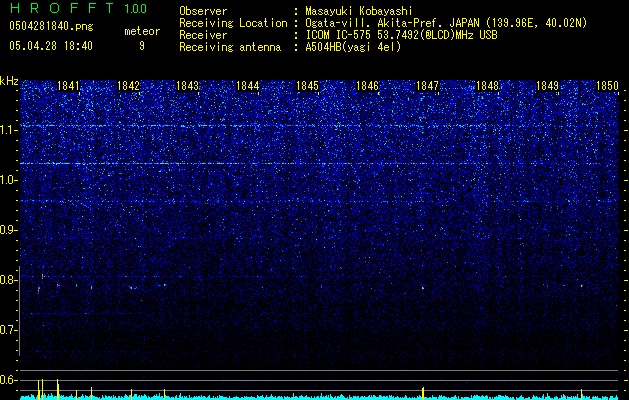Click the HROFFT program title
Viewport: 629px width, 400px height.
(x=62, y=8)
